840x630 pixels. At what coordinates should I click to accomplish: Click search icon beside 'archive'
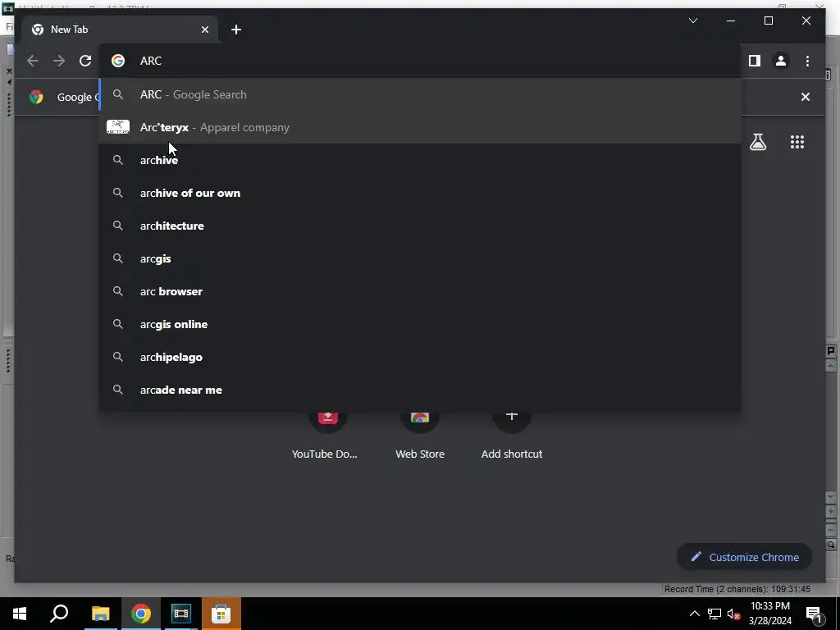pyautogui.click(x=118, y=160)
